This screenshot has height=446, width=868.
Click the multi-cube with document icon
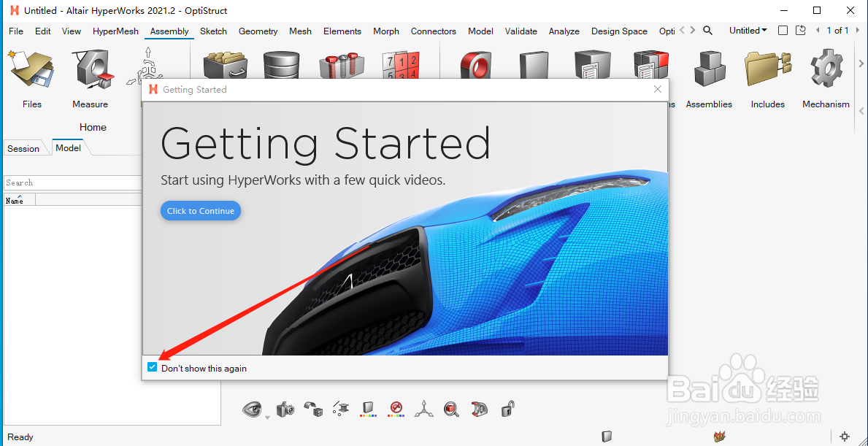[x=651, y=65]
